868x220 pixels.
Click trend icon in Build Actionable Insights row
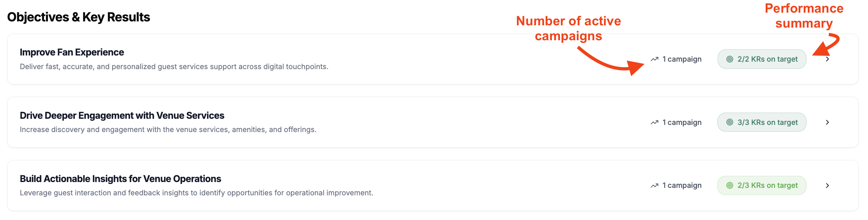[654, 186]
